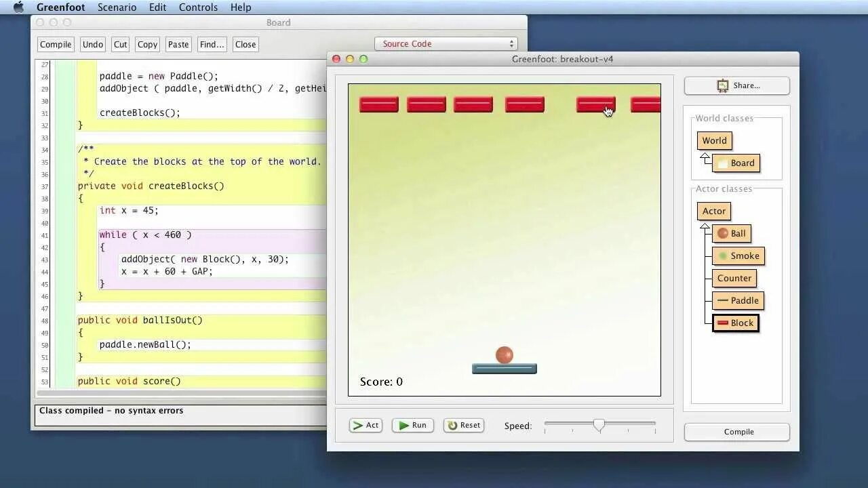Select the Paddle class icon
Image resolution: width=868 pixels, height=488 pixels.
click(738, 300)
